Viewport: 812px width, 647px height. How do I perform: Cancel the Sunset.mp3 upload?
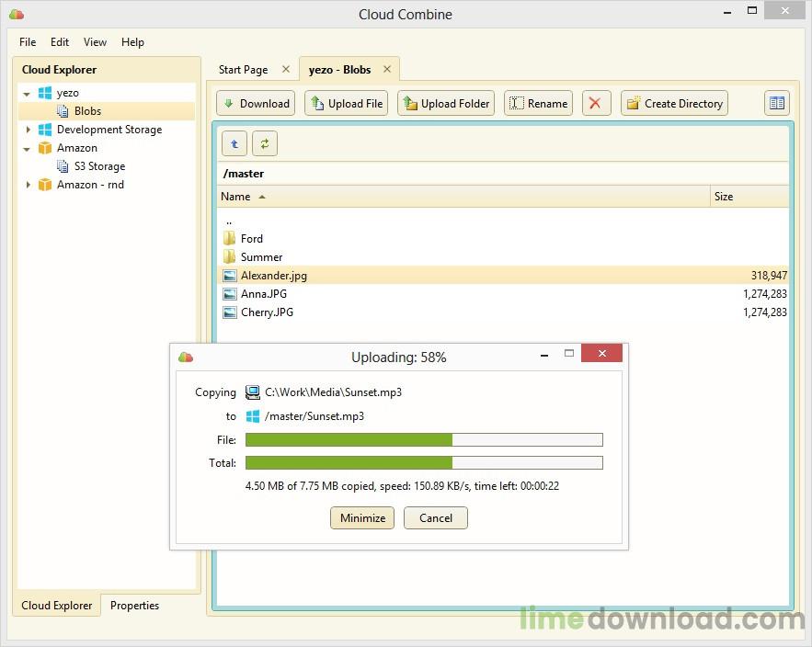[x=436, y=517]
